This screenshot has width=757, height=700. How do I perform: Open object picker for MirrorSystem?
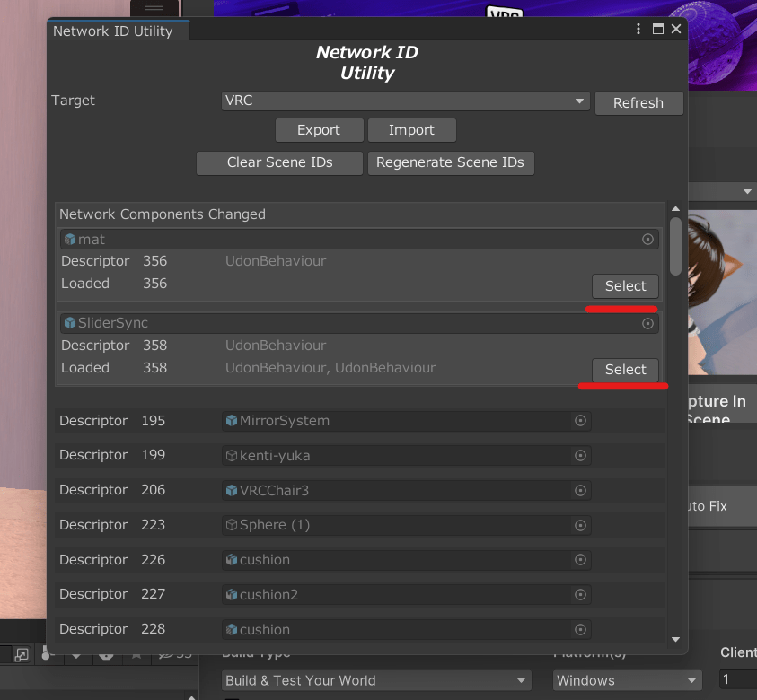coord(580,421)
